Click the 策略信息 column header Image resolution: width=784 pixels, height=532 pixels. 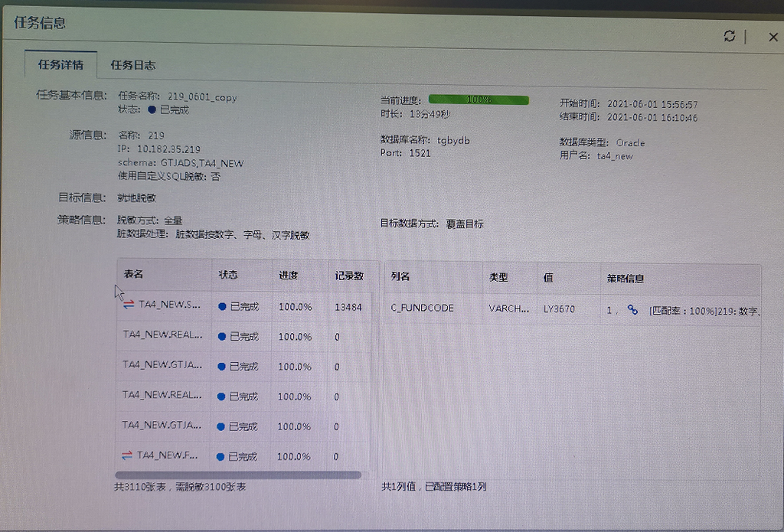coord(626,279)
